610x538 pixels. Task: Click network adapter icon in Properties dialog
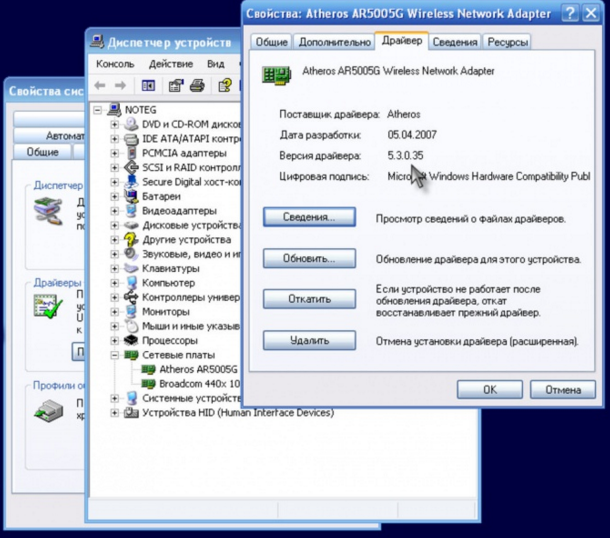[x=277, y=75]
